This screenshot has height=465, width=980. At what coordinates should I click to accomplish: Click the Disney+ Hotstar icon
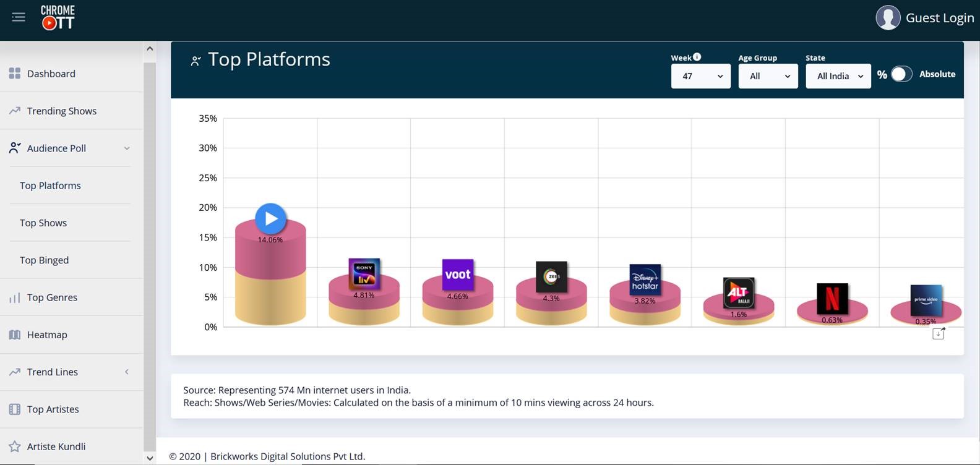click(645, 281)
